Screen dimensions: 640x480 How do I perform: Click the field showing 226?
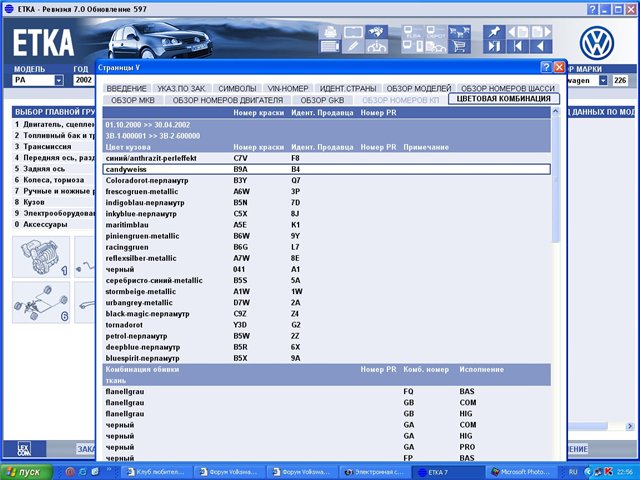[620, 80]
